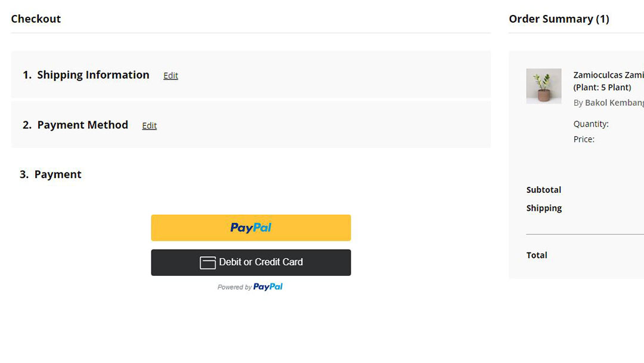Click the Subtotal label
This screenshot has height=363, width=644.
(x=543, y=190)
